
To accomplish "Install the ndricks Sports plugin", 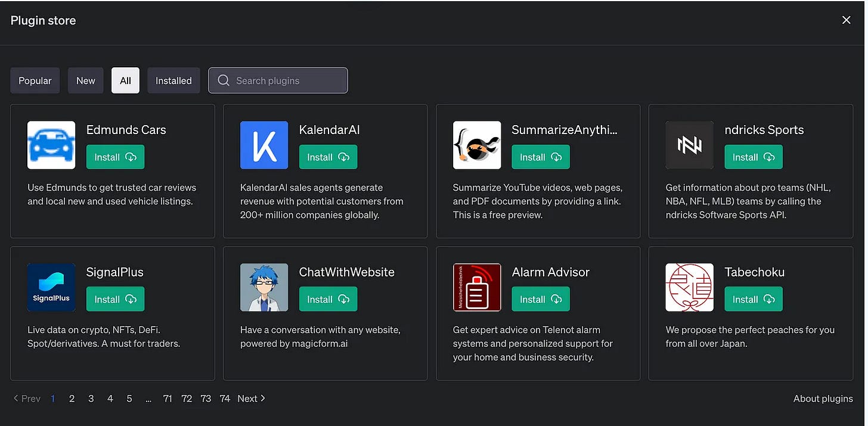I will [x=754, y=157].
